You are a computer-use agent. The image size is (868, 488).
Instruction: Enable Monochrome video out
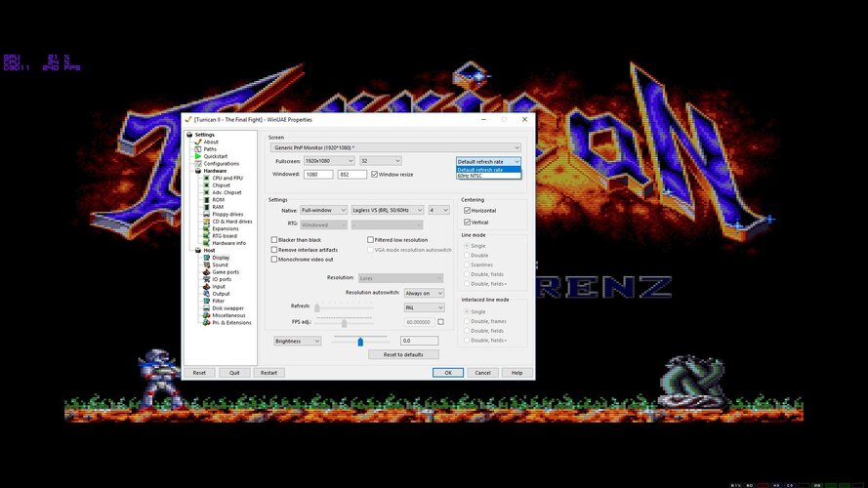click(274, 259)
